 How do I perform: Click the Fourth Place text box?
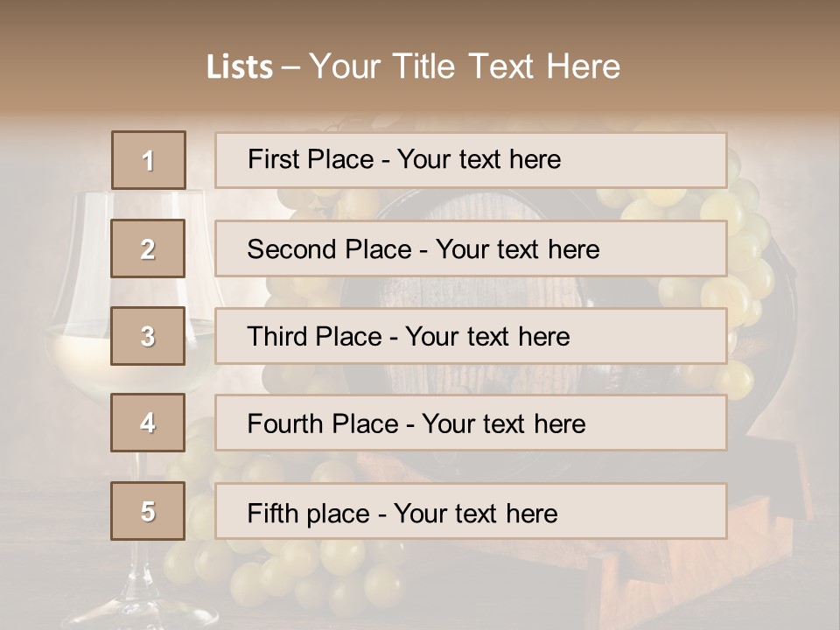click(471, 423)
